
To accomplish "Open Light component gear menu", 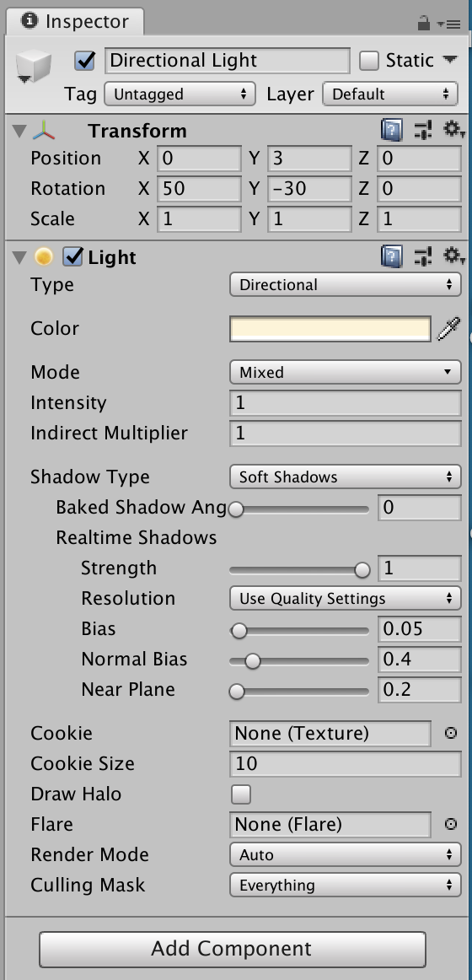I will (x=453, y=256).
